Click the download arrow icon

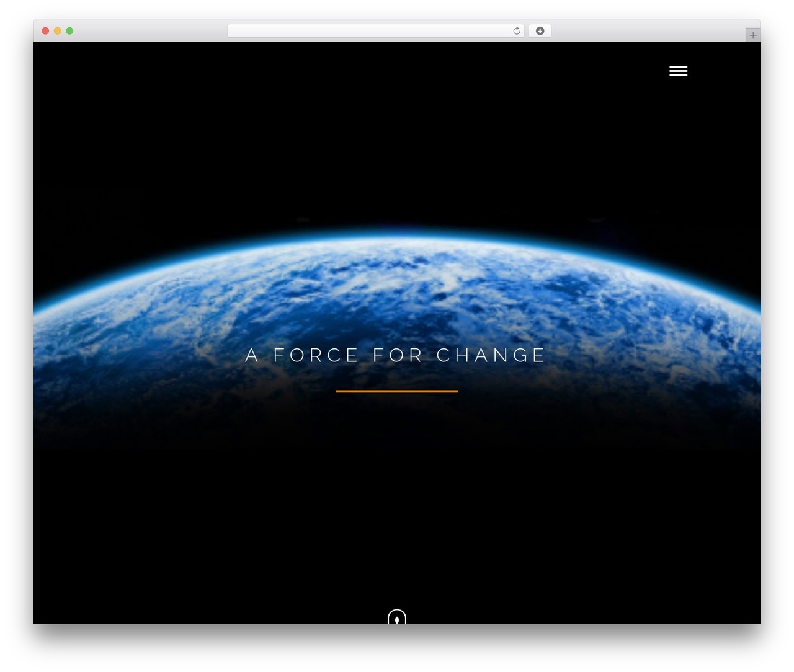(540, 31)
